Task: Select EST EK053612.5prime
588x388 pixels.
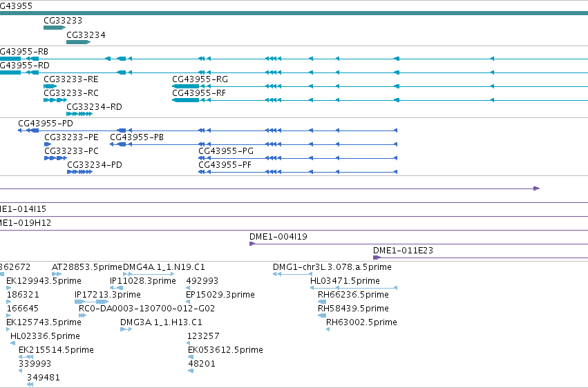Action: (x=225, y=351)
